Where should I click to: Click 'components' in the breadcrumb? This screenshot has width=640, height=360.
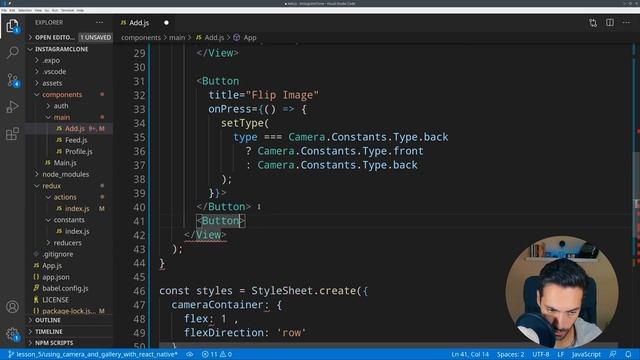141,38
